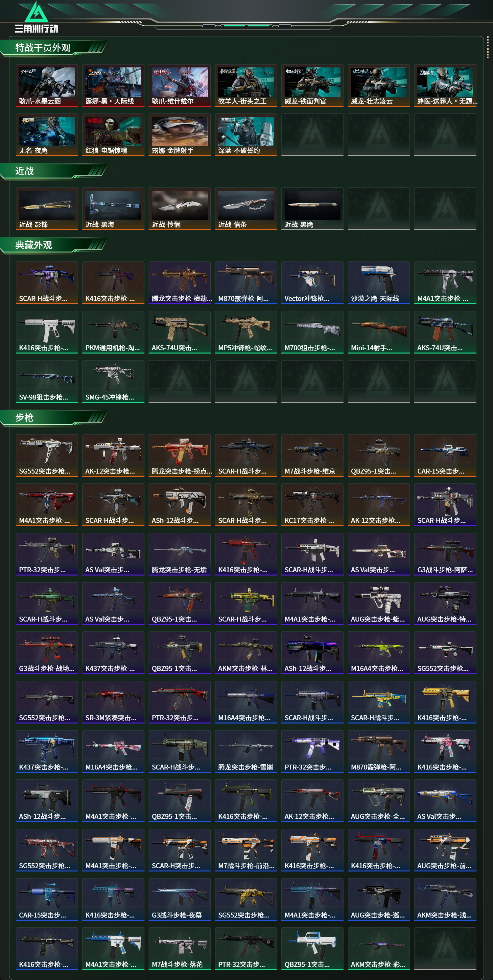
Task: Pick the M7战斗步枪-落花 rifle icon
Action: pos(179,948)
